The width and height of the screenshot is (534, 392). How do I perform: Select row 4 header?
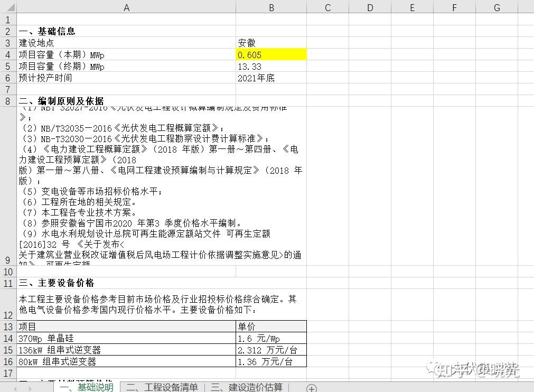pyautogui.click(x=7, y=54)
